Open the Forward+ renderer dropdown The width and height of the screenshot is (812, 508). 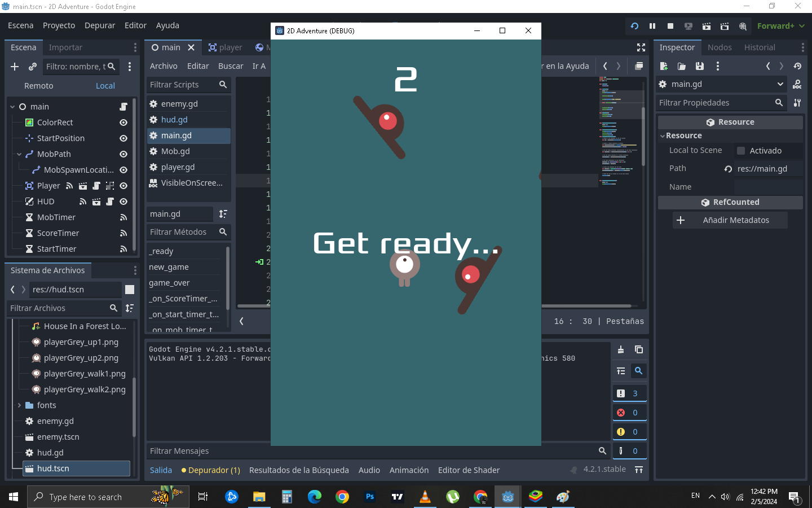pyautogui.click(x=781, y=26)
